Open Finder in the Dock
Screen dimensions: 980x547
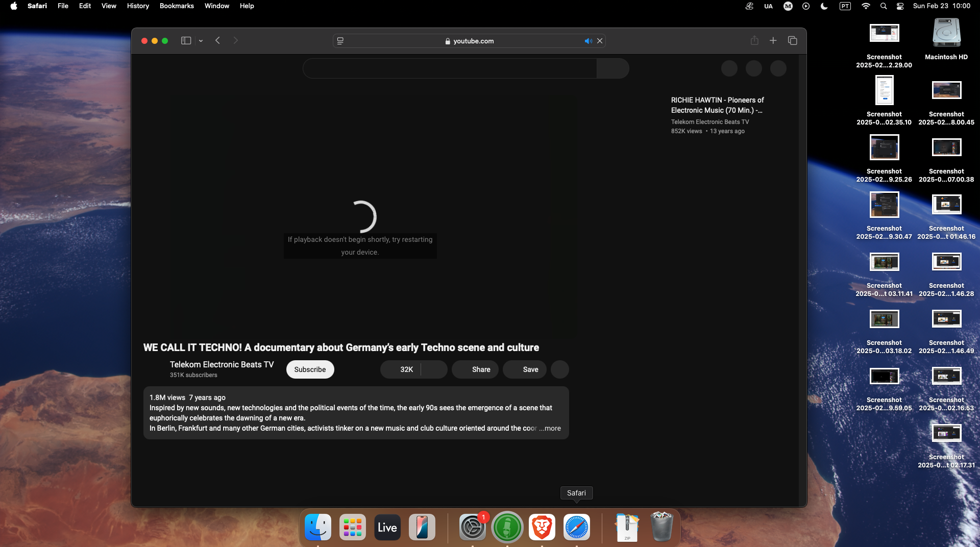pyautogui.click(x=318, y=527)
